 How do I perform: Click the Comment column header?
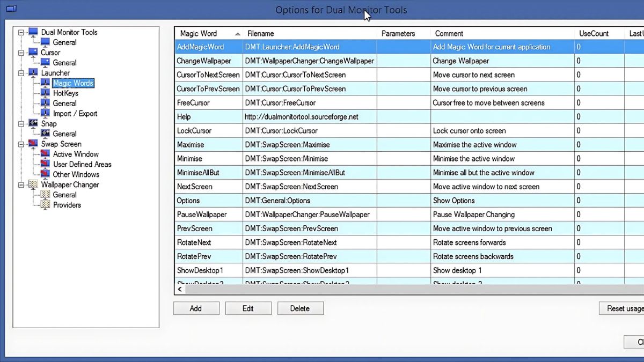pyautogui.click(x=502, y=33)
